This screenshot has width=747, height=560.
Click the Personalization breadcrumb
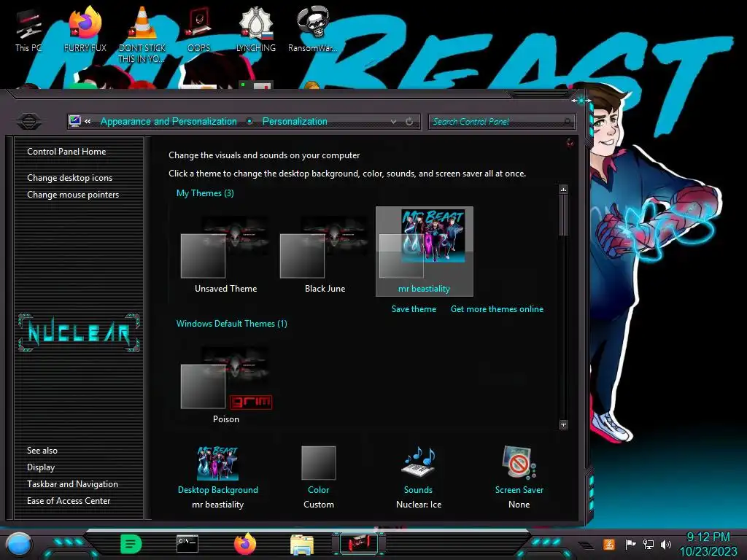click(295, 122)
